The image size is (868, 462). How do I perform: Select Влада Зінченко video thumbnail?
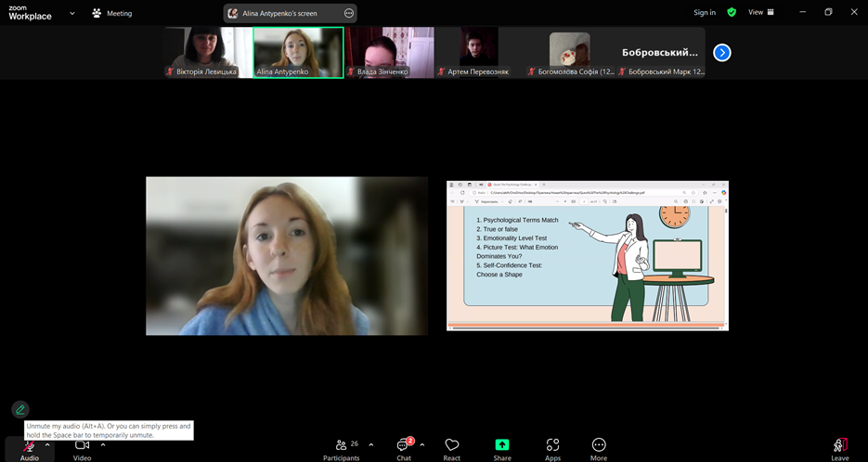(390, 52)
